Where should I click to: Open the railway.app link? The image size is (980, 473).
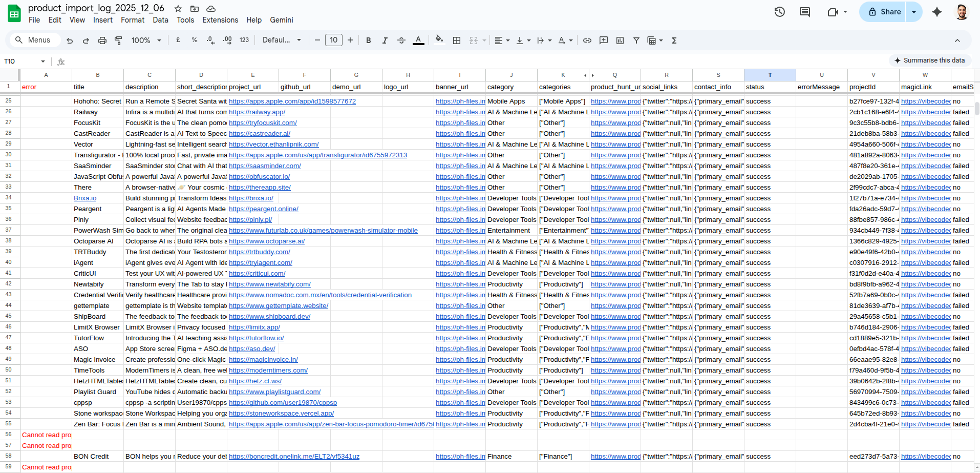pyautogui.click(x=257, y=112)
